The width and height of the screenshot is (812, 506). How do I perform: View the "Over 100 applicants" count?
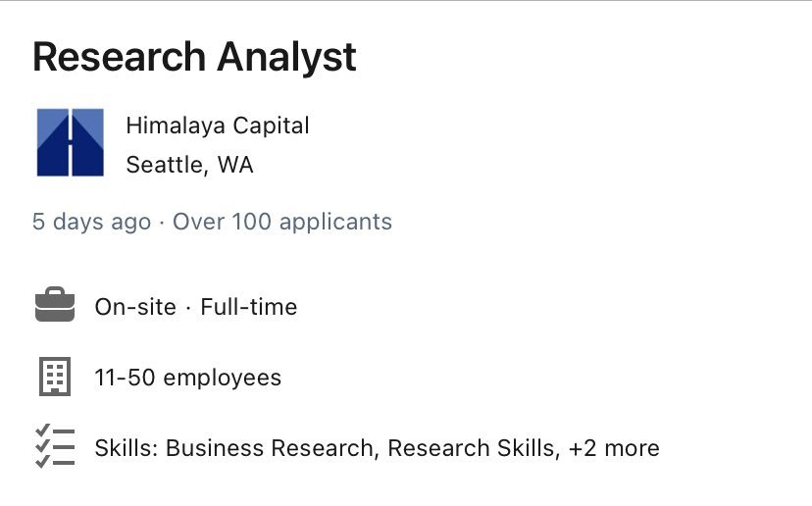click(282, 222)
